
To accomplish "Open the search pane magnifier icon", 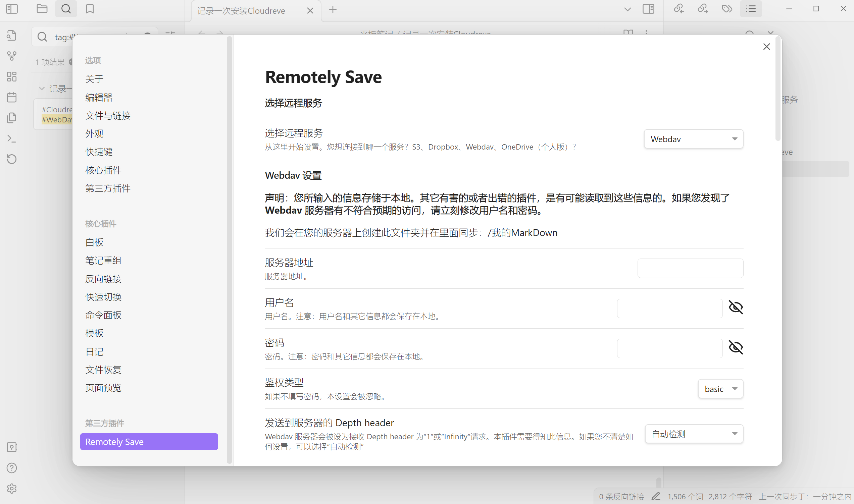I will point(66,9).
